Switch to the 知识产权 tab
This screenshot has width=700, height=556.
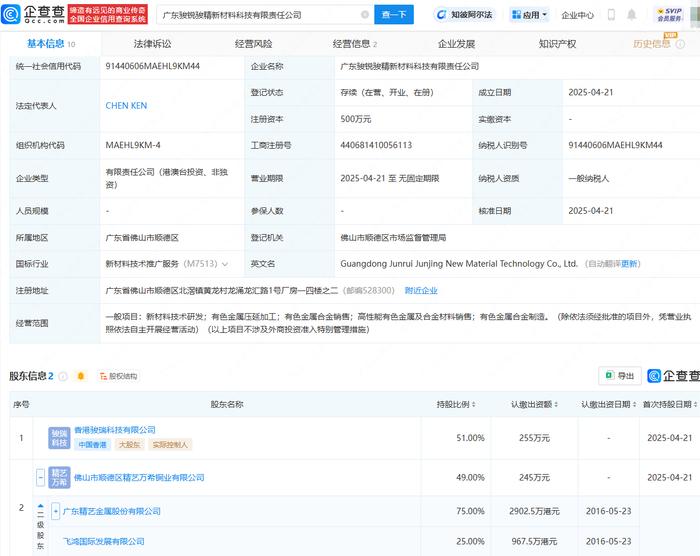coord(558,44)
